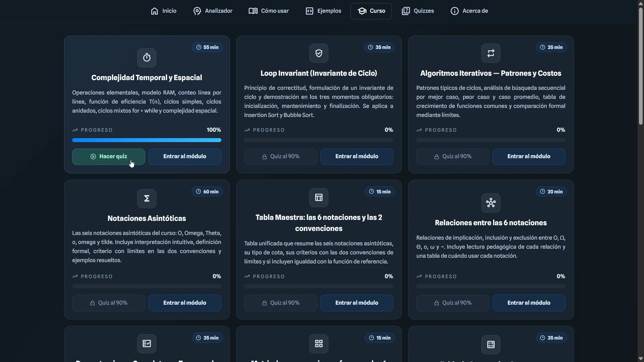Enter the Complejidad Temporal y Espacial module
644x362 pixels.
tap(185, 157)
